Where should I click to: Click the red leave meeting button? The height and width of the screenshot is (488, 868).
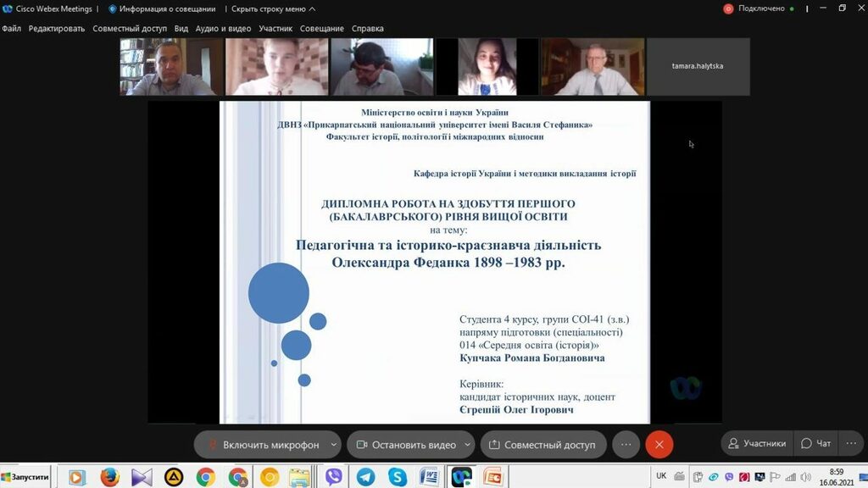coord(659,444)
